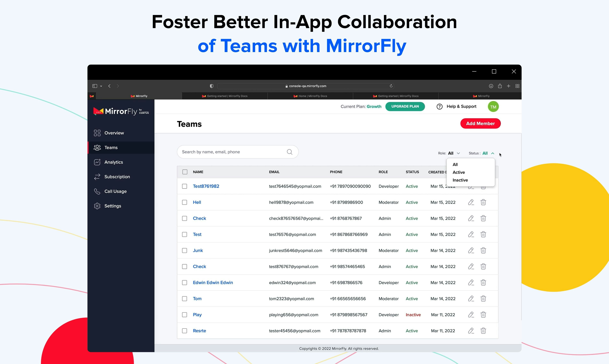The height and width of the screenshot is (364, 609).
Task: Toggle the browser sidebar icon
Action: tap(94, 86)
